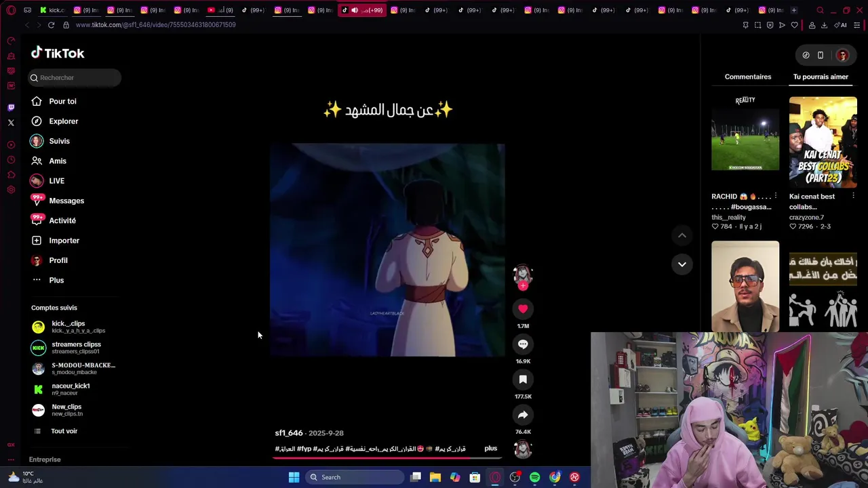The height and width of the screenshot is (488, 868).
Task: Open the Entreprise footer link
Action: [x=45, y=460]
